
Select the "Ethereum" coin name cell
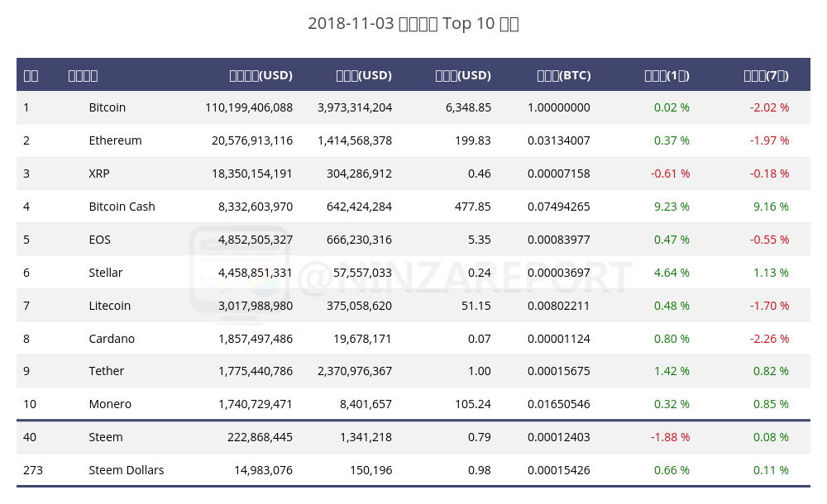coord(115,140)
